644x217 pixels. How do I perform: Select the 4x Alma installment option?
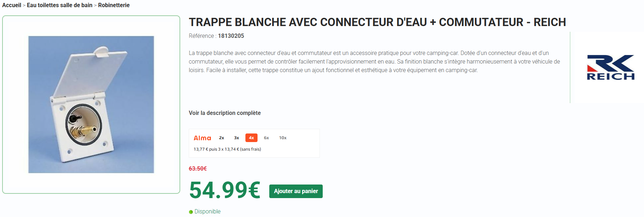251,138
